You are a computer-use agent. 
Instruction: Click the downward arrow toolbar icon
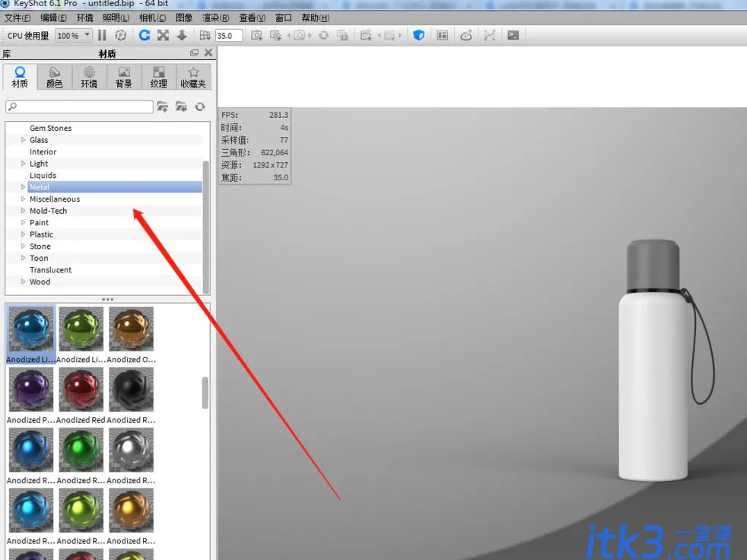(182, 35)
